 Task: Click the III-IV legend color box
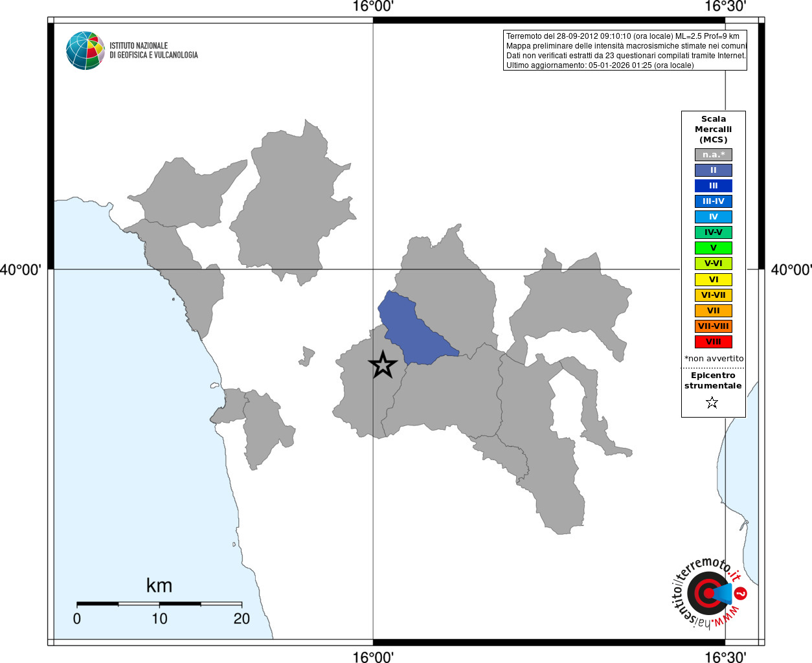point(714,201)
